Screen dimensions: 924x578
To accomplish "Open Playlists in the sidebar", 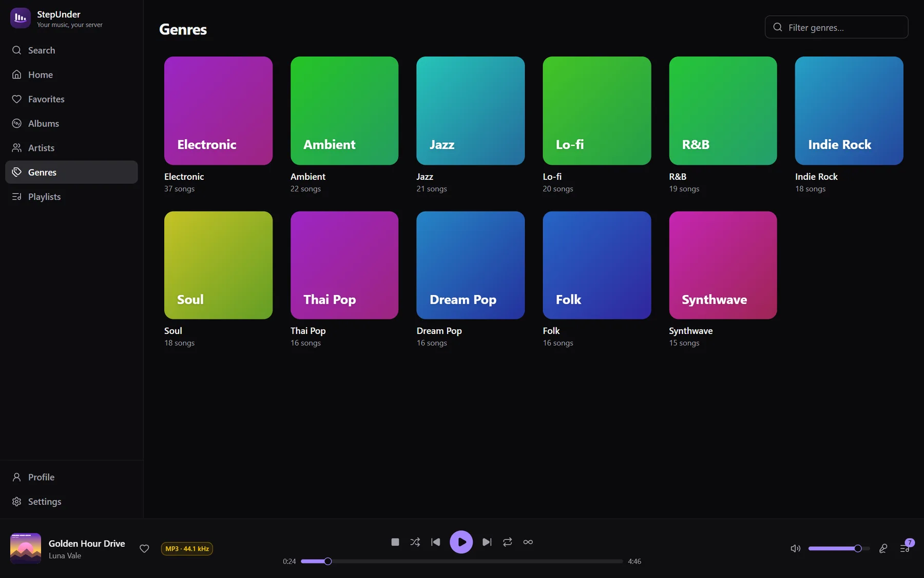I will (x=71, y=197).
